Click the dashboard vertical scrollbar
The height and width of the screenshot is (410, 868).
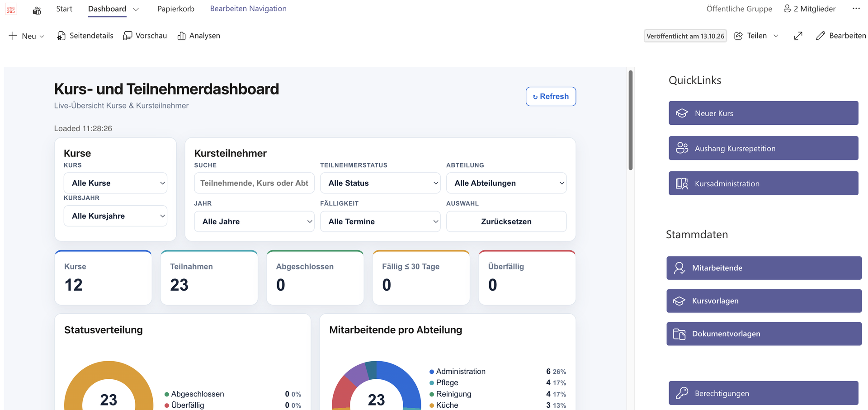pyautogui.click(x=630, y=120)
